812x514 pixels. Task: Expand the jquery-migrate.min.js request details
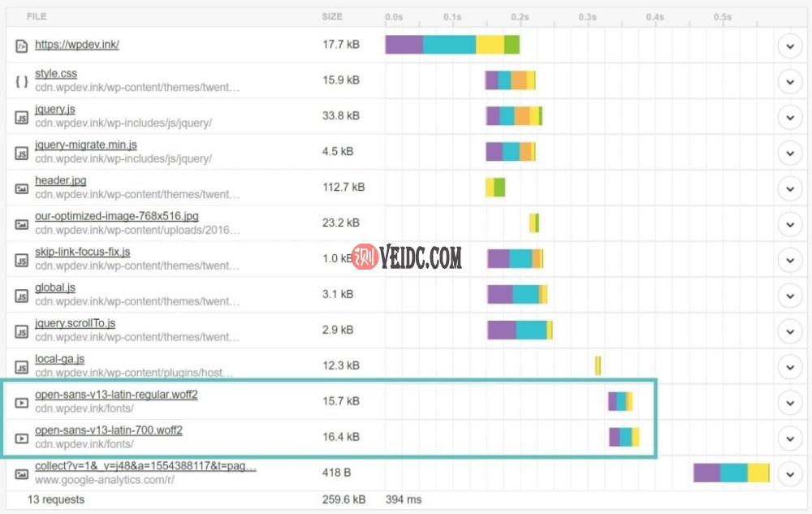pyautogui.click(x=790, y=153)
